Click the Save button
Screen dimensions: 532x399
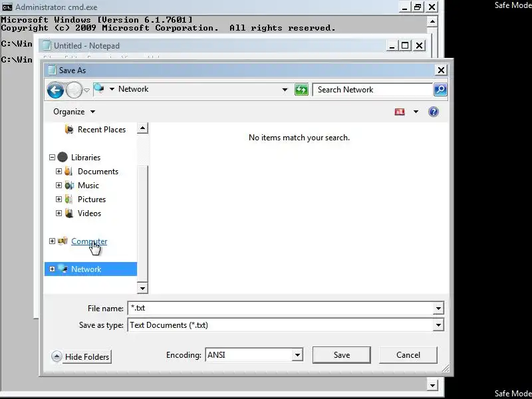(341, 355)
